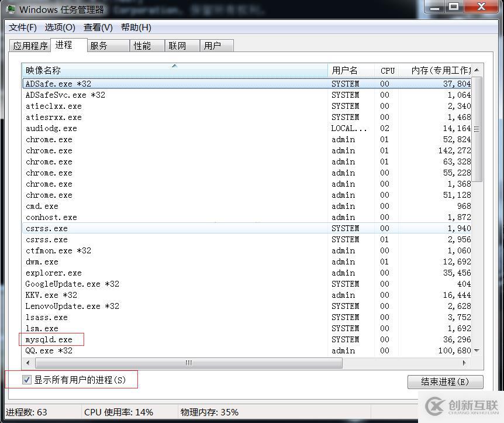This screenshot has width=504, height=423.
Task: Minimize the Task Manager window
Action: click(x=435, y=6)
